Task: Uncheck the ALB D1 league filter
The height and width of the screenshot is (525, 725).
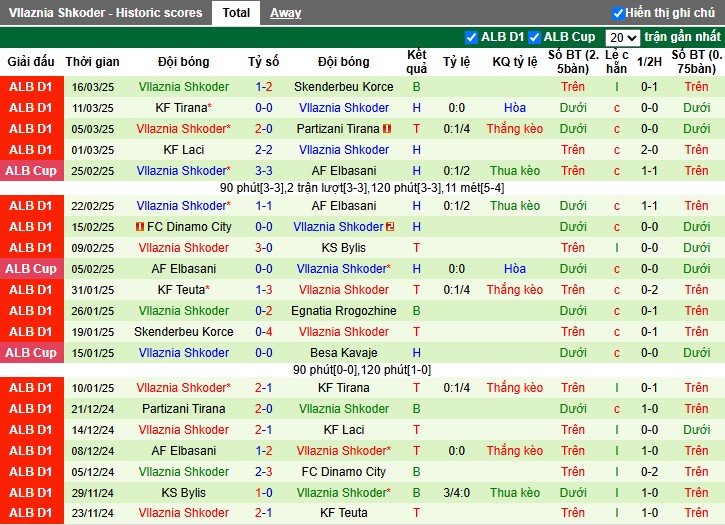Action: click(471, 37)
